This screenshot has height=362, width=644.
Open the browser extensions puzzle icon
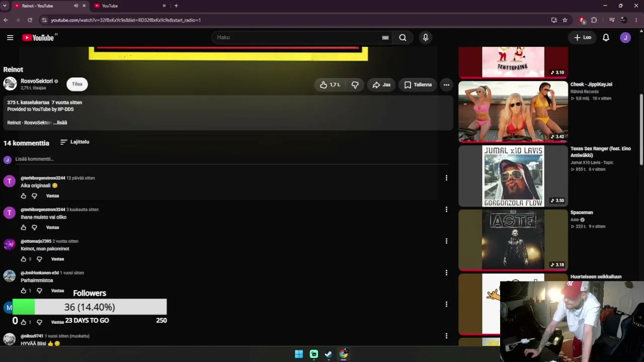[x=594, y=20]
